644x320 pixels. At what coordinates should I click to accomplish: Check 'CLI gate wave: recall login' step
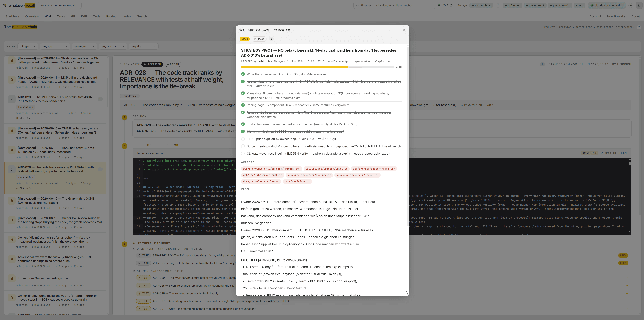[243, 153]
